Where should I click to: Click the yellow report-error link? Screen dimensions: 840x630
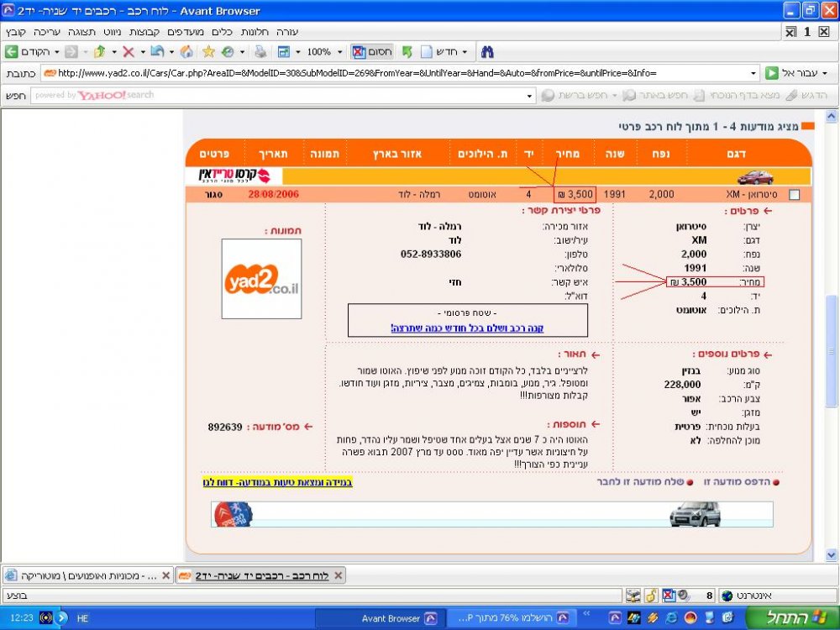[277, 482]
